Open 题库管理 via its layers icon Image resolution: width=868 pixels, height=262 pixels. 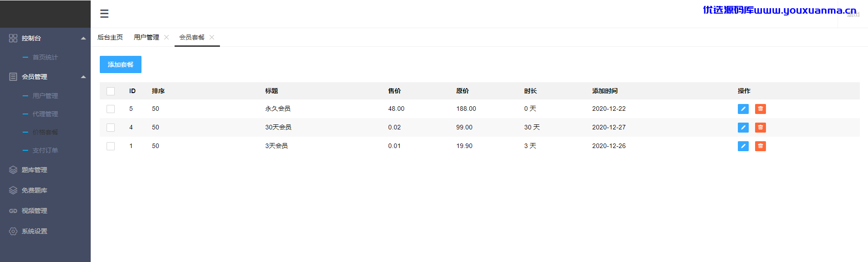(13, 170)
